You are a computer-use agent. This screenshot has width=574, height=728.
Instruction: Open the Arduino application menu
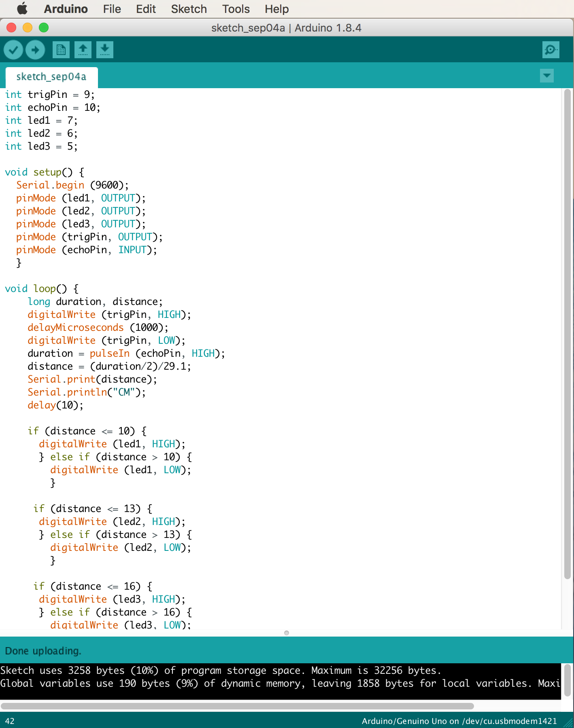click(x=66, y=9)
